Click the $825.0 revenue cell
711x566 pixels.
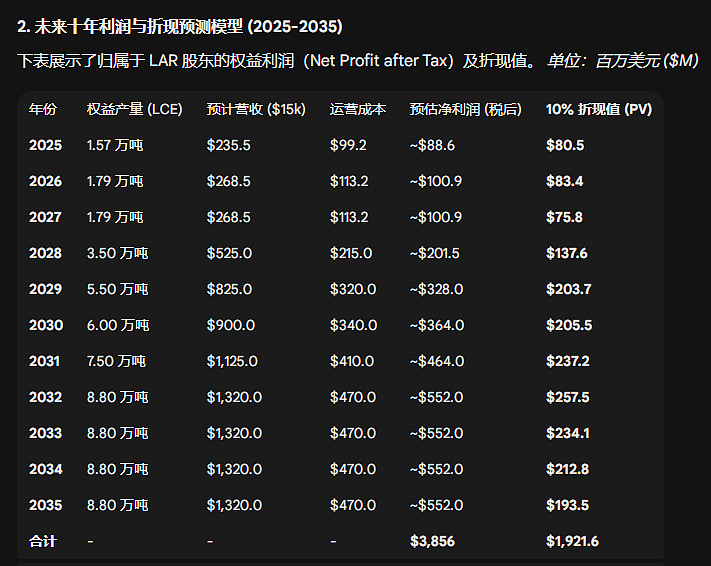[x=229, y=289]
